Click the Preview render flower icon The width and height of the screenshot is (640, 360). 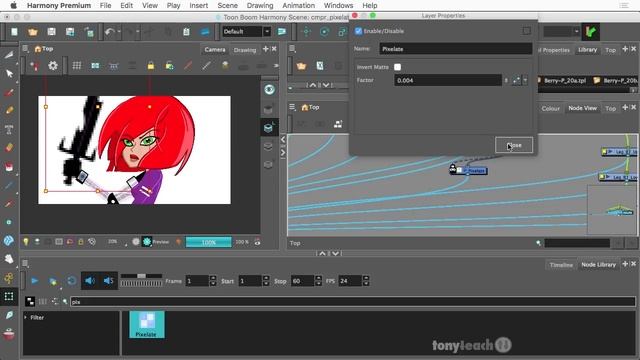point(147,242)
